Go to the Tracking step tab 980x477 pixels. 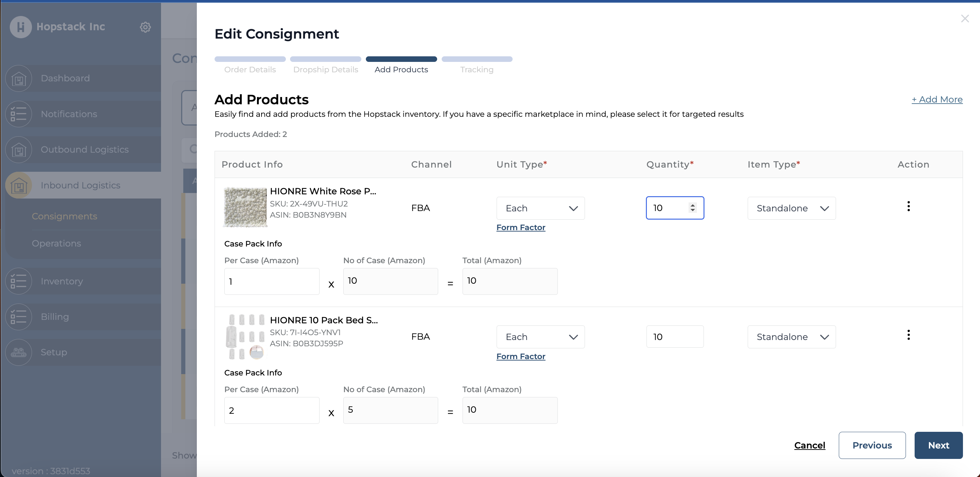coord(477,70)
